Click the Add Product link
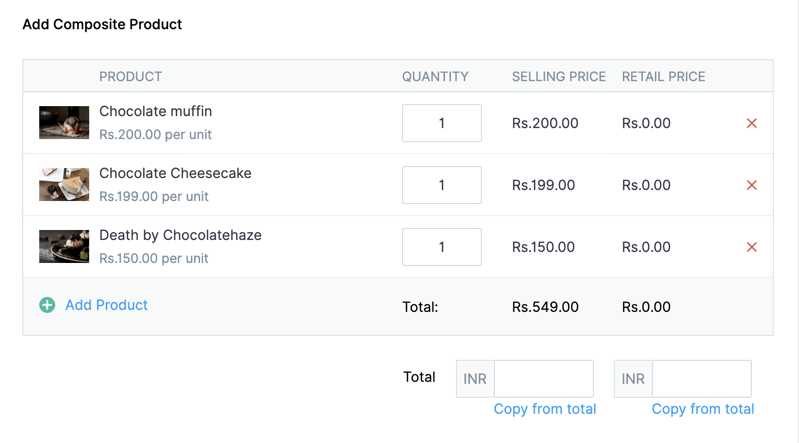Viewport: 799px width, 443px height. point(106,305)
